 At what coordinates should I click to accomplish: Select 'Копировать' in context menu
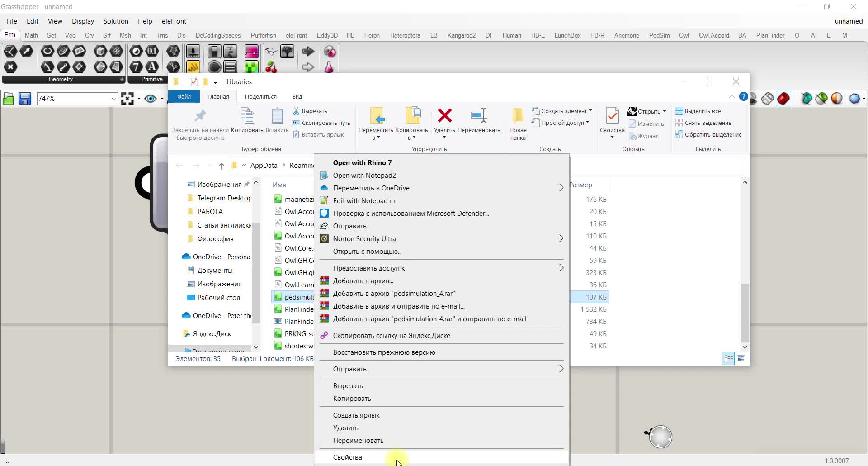442,399
